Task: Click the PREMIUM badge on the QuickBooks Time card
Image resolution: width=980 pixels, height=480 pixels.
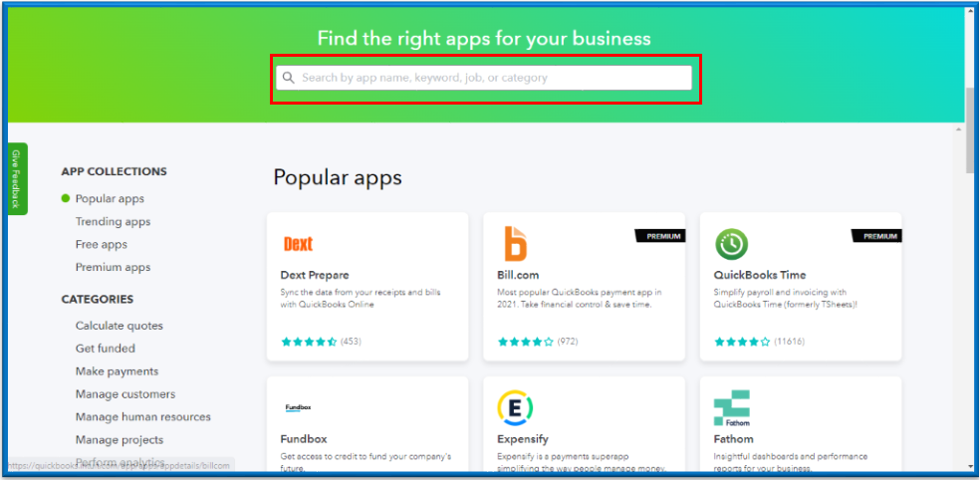Action: coord(876,236)
